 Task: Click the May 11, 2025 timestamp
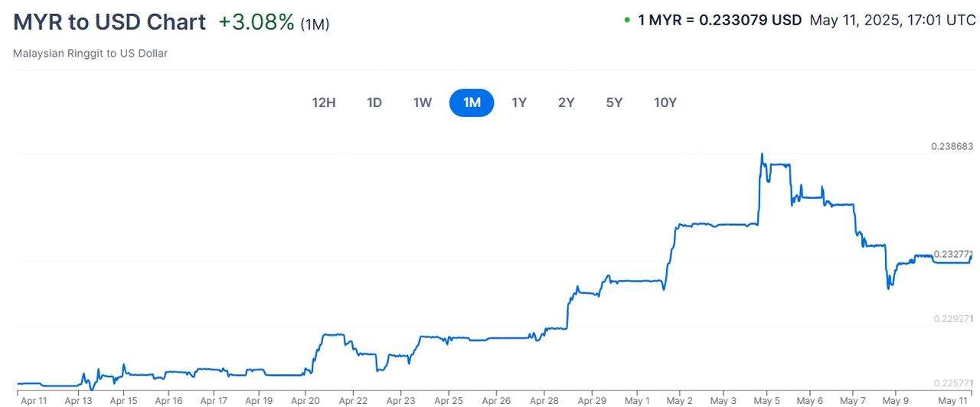tap(892, 21)
